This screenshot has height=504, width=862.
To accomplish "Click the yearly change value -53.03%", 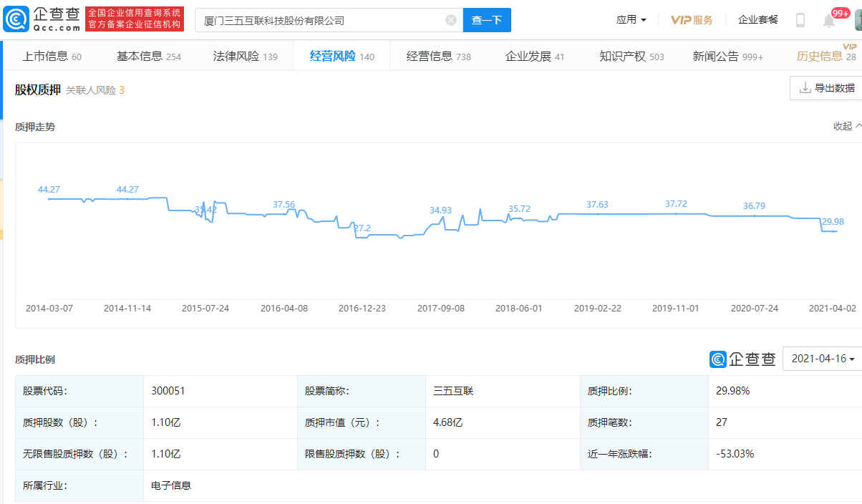I will pos(735,454).
